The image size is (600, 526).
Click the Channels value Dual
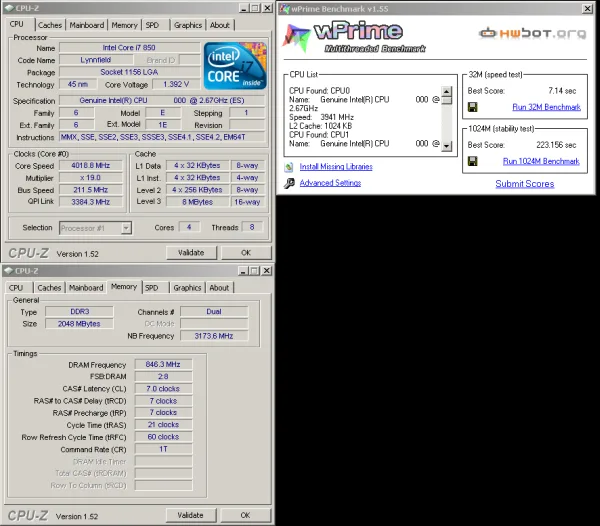pyautogui.click(x=214, y=312)
